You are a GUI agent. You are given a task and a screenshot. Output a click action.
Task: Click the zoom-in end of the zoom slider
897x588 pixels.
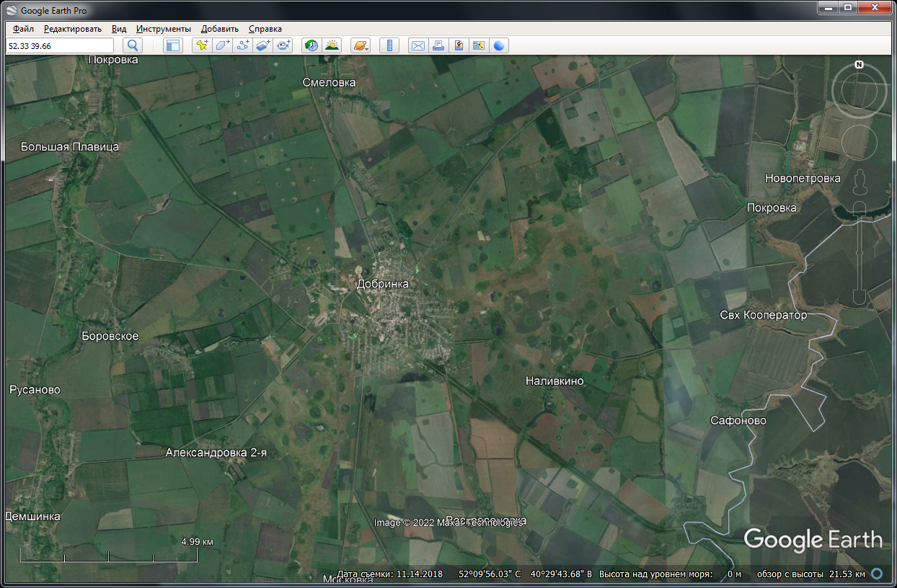[x=860, y=208]
